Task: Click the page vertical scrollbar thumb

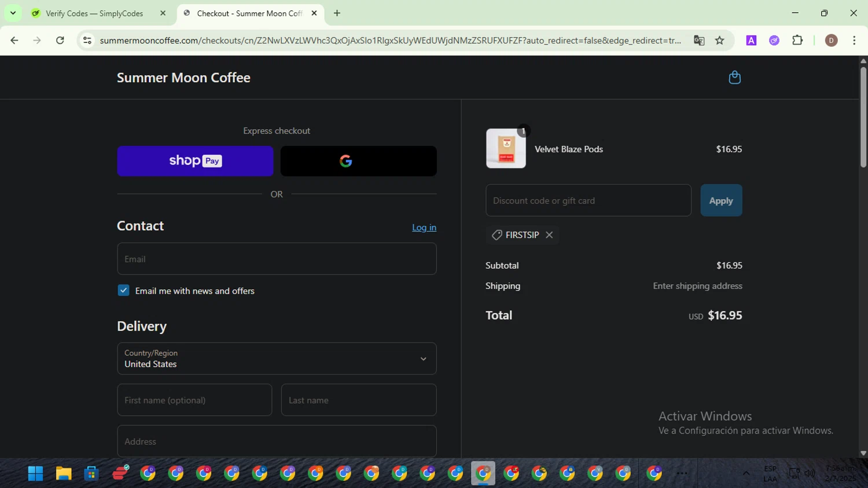Action: tap(863, 117)
